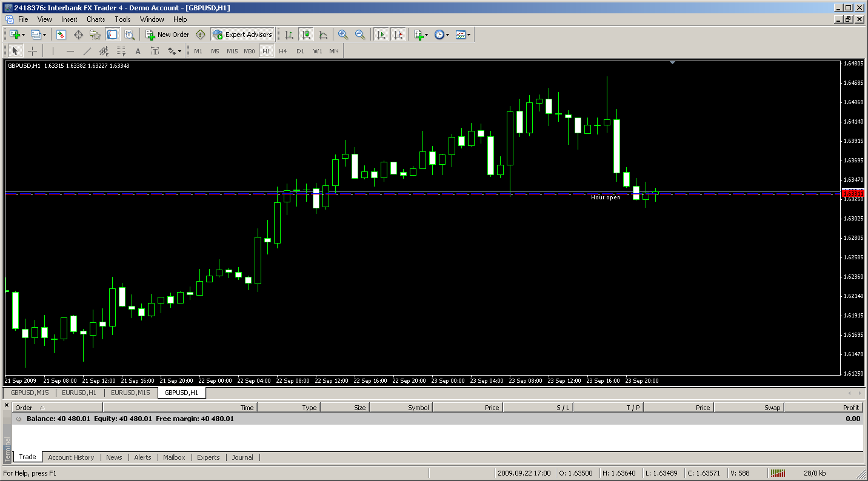The image size is (868, 481).
Task: Switch chart to candlesticks style
Action: tap(306, 35)
